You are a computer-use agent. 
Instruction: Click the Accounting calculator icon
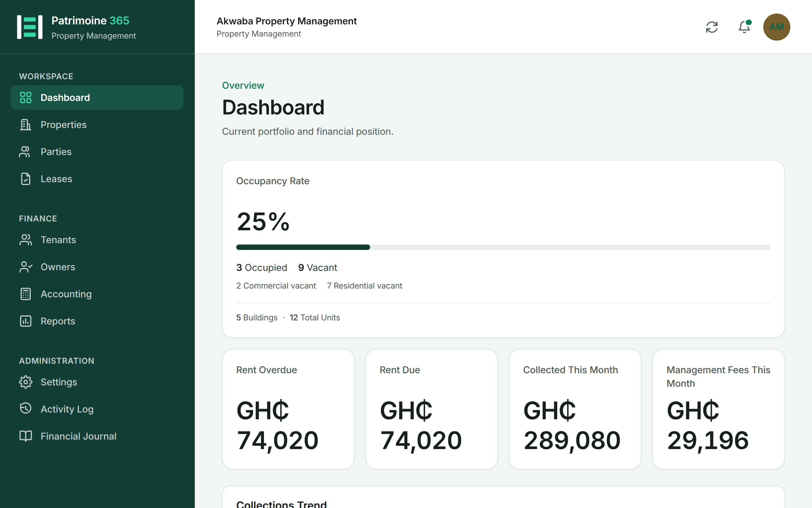pos(26,294)
